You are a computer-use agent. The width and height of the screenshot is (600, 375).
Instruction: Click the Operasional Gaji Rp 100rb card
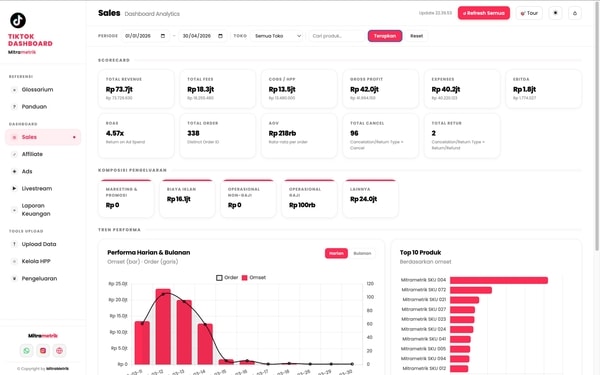tap(309, 199)
